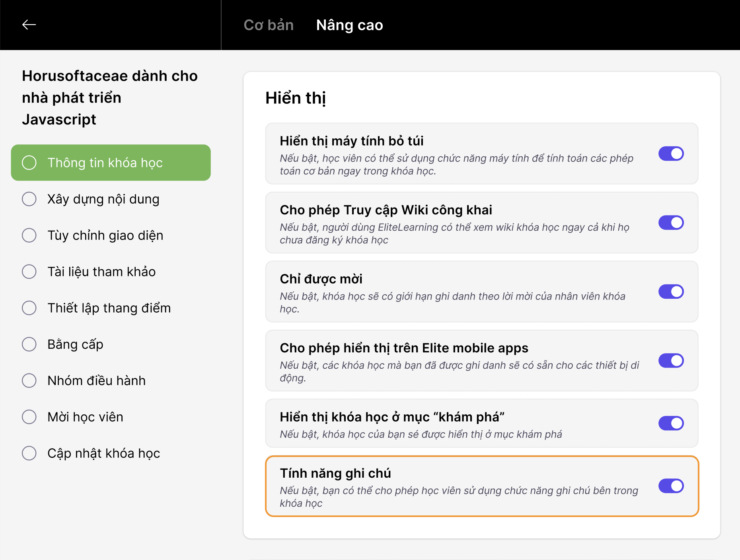Click the back arrow icon

[x=29, y=25]
